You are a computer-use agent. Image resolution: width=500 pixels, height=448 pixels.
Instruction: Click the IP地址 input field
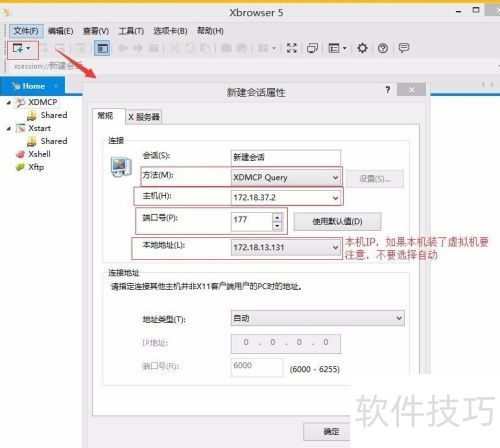pos(286,344)
